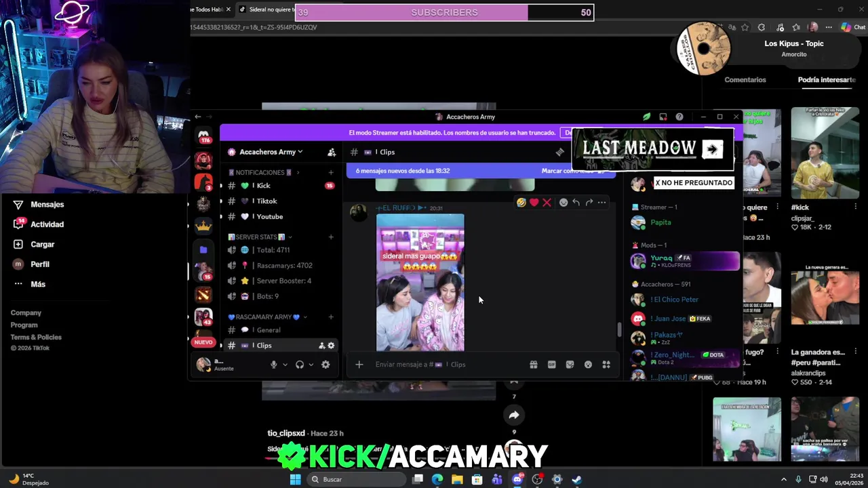Click the Discord chat scrollbar
Screen dimensions: 868x488
click(618, 330)
